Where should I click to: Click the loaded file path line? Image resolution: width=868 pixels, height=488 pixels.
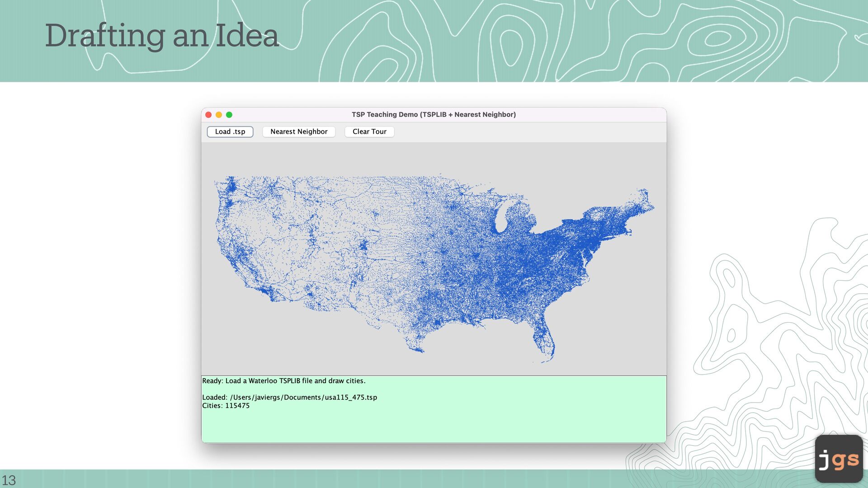point(289,397)
